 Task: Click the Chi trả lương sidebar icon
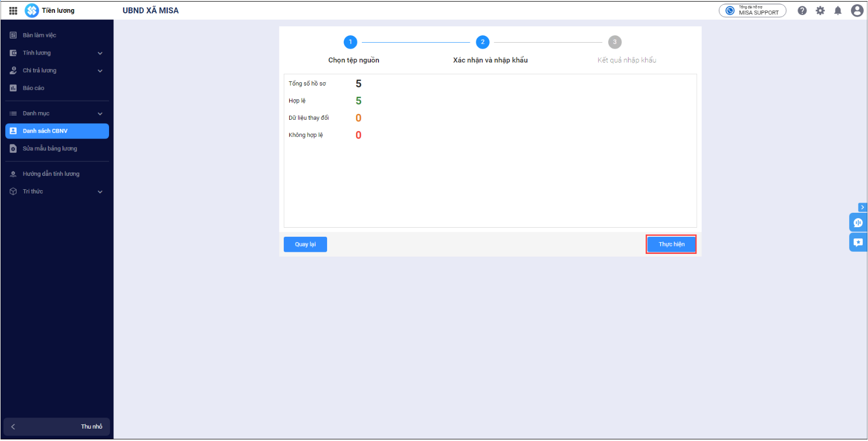click(x=13, y=71)
